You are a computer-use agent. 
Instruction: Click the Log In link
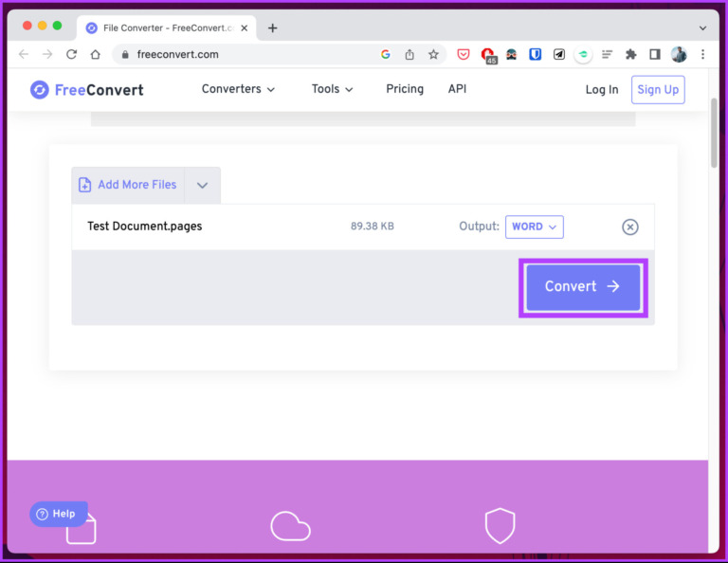pyautogui.click(x=601, y=90)
